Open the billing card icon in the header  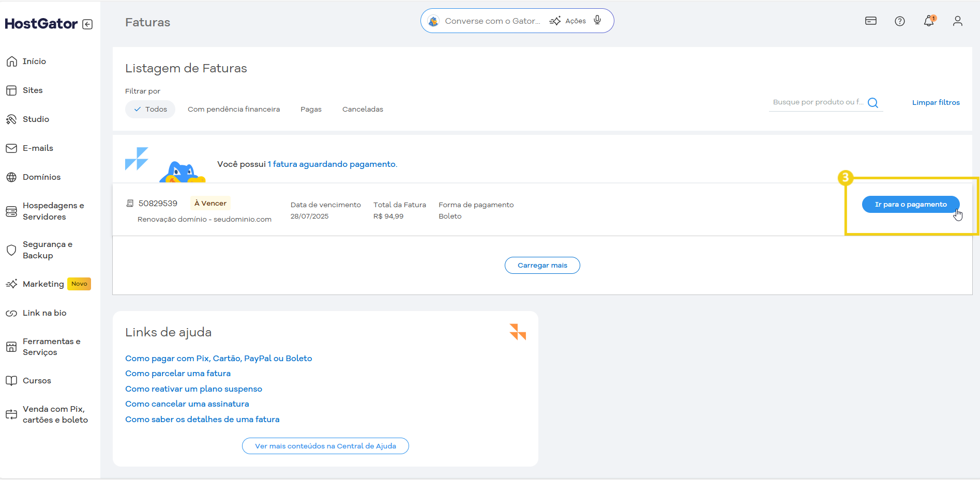870,21
